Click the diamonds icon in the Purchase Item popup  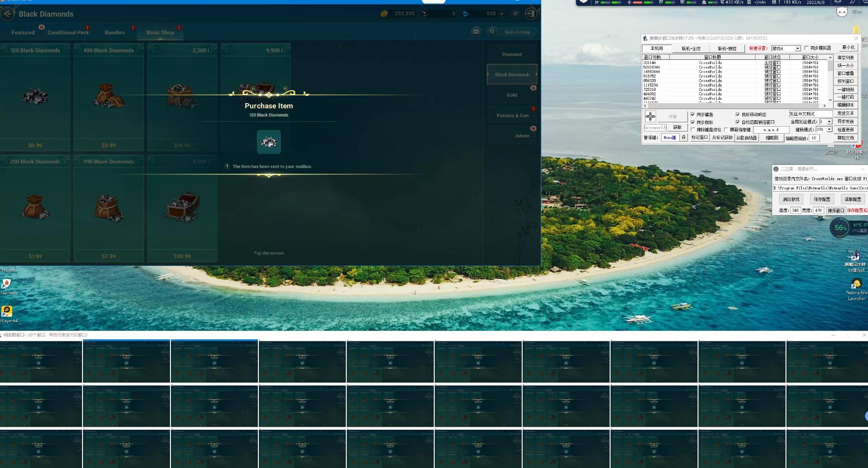pos(269,142)
